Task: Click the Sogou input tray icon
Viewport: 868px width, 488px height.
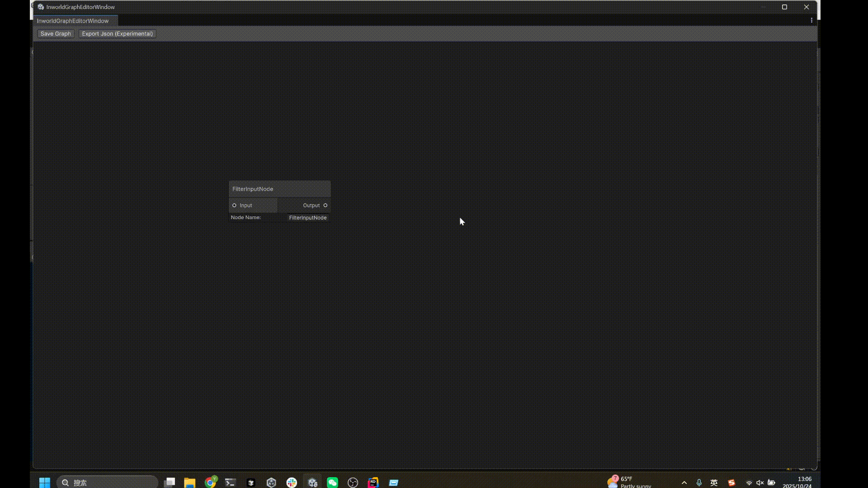Action: 731,482
